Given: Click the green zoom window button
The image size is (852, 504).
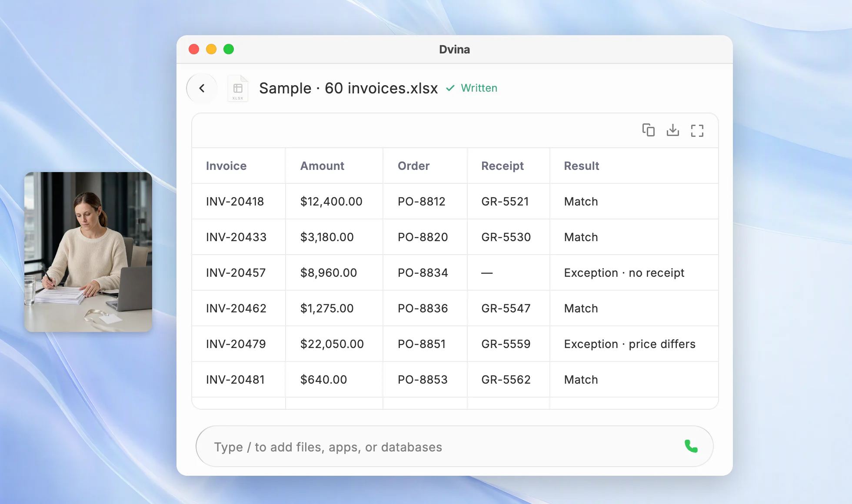Looking at the screenshot, I should (x=229, y=49).
